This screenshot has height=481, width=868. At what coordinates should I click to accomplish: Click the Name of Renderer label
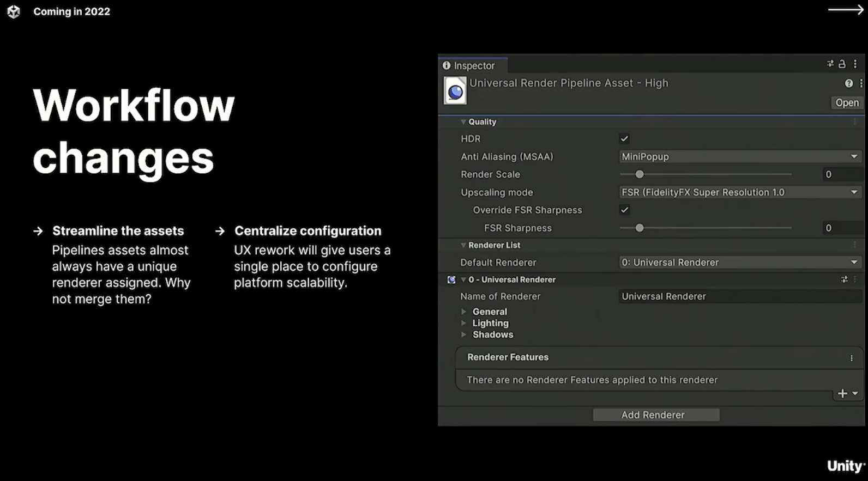tap(501, 296)
